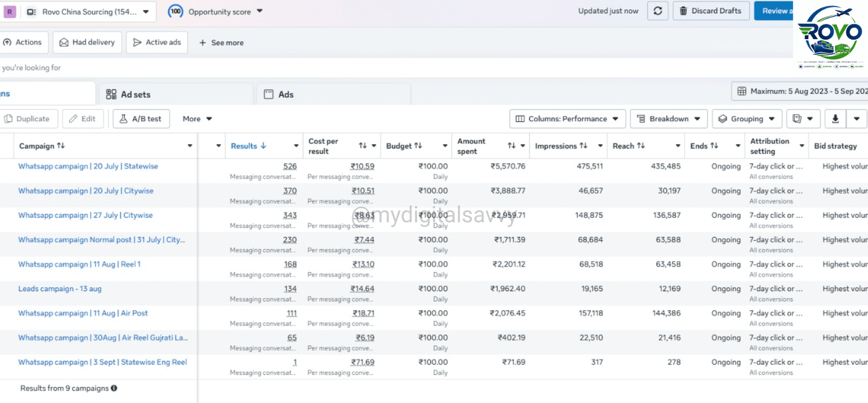
Task: Open the More dropdown menu
Action: click(x=197, y=119)
